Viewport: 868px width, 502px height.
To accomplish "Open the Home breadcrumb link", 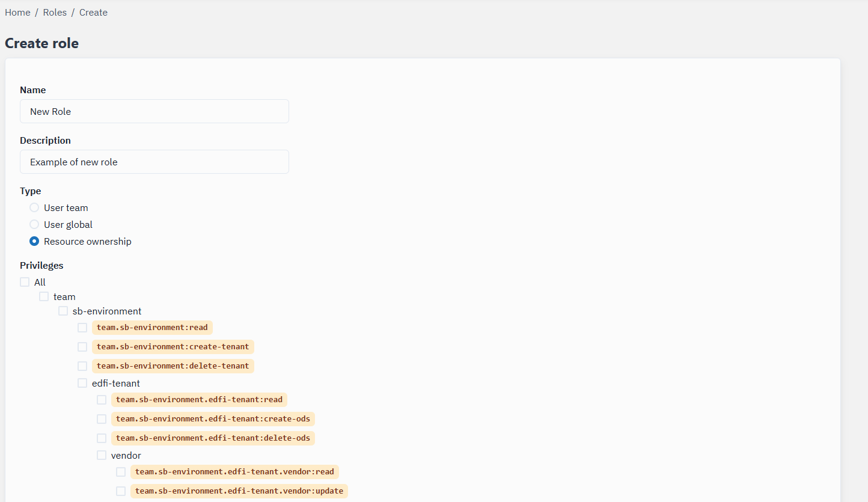I will pos(17,13).
